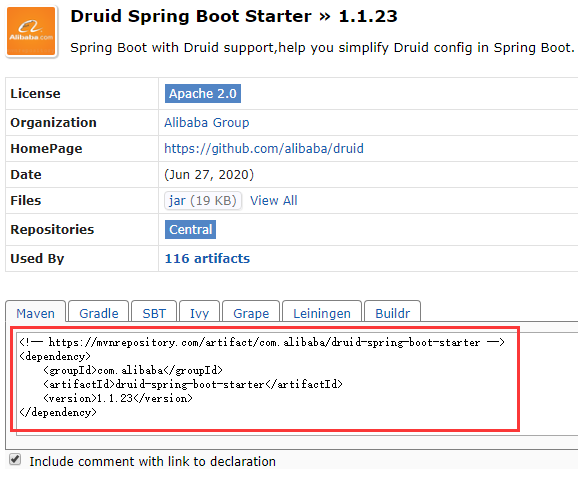The width and height of the screenshot is (578, 482).
Task: Click the Files row label
Action: [x=26, y=200]
